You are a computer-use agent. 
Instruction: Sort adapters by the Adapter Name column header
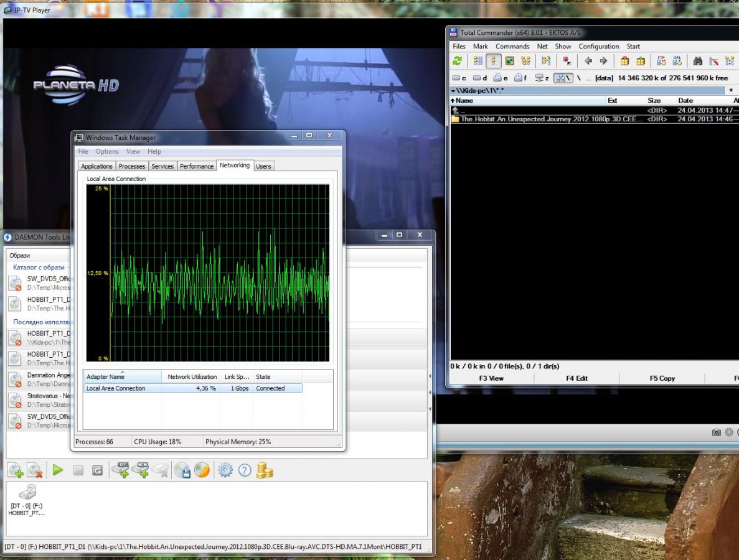[x=123, y=377]
